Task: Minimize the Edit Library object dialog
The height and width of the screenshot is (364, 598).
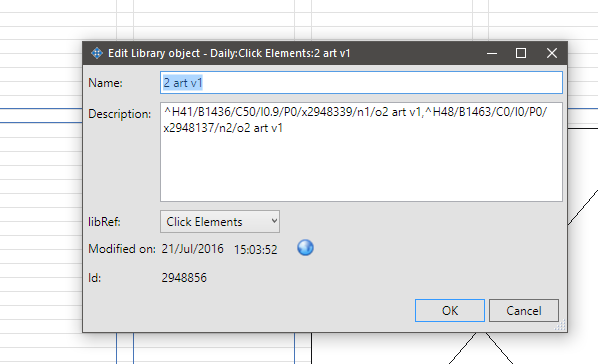Action: click(492, 53)
